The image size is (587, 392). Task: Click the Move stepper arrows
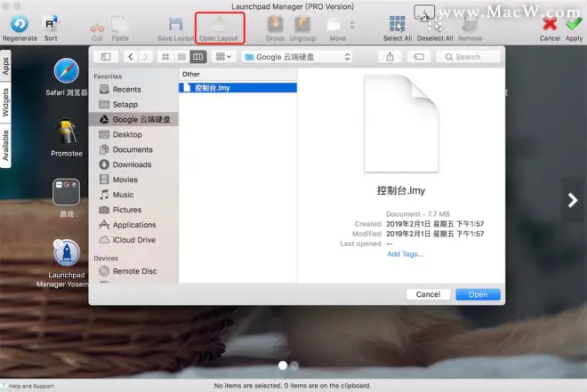[x=352, y=25]
